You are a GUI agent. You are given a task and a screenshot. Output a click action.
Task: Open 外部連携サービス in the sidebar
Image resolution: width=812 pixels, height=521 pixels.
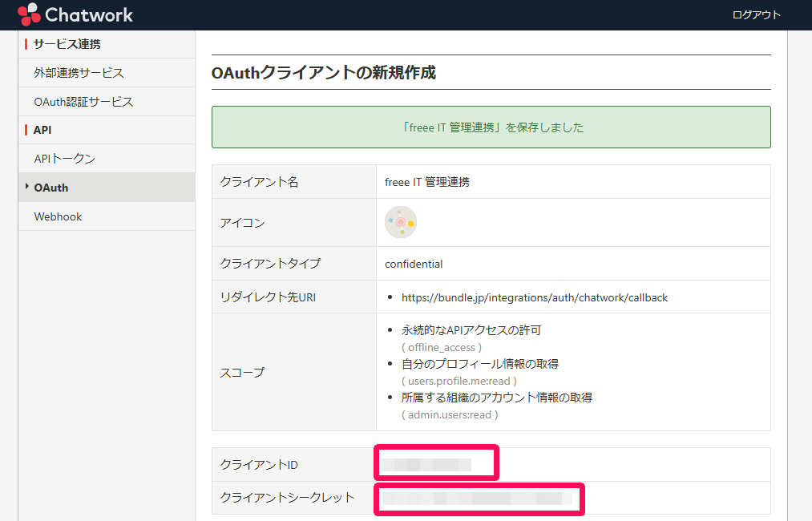(x=106, y=72)
